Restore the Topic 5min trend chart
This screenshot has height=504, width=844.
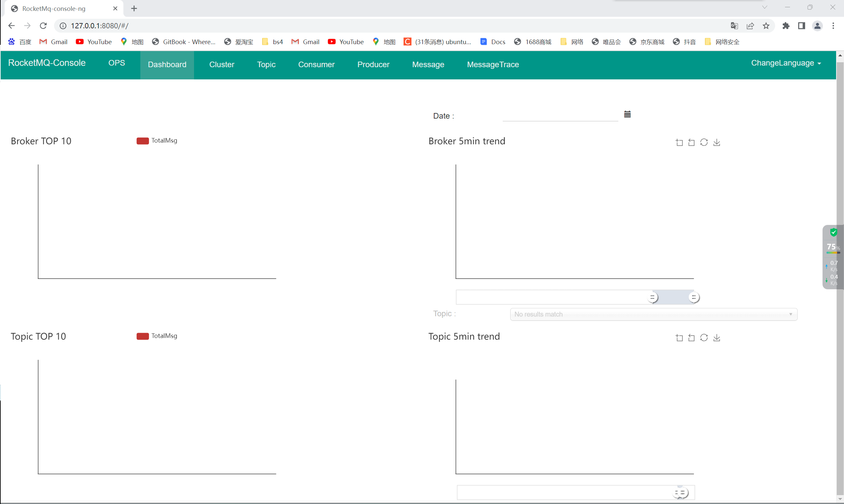[x=704, y=338]
